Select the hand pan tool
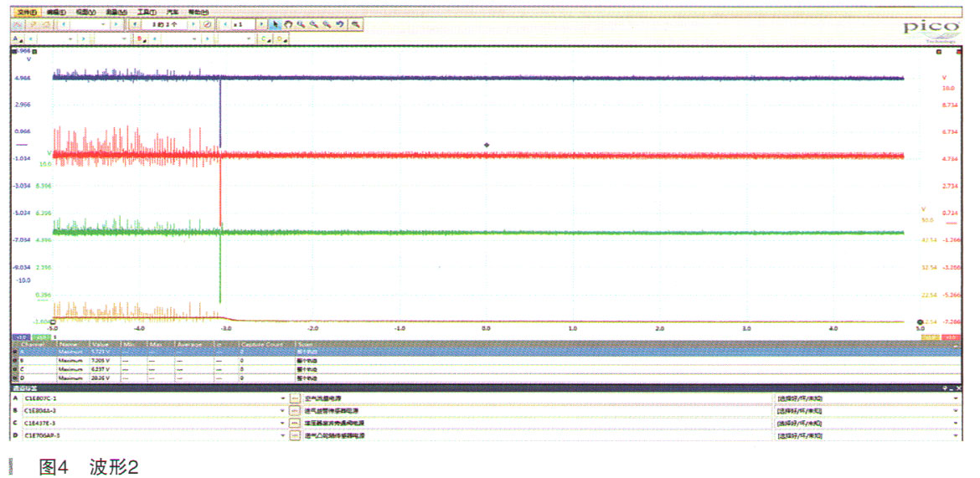 tap(288, 24)
